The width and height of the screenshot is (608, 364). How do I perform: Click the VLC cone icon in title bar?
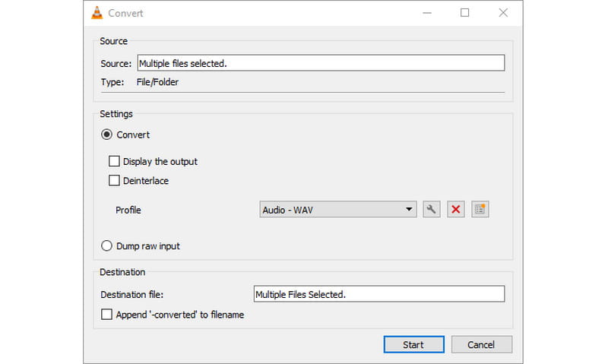(x=97, y=13)
